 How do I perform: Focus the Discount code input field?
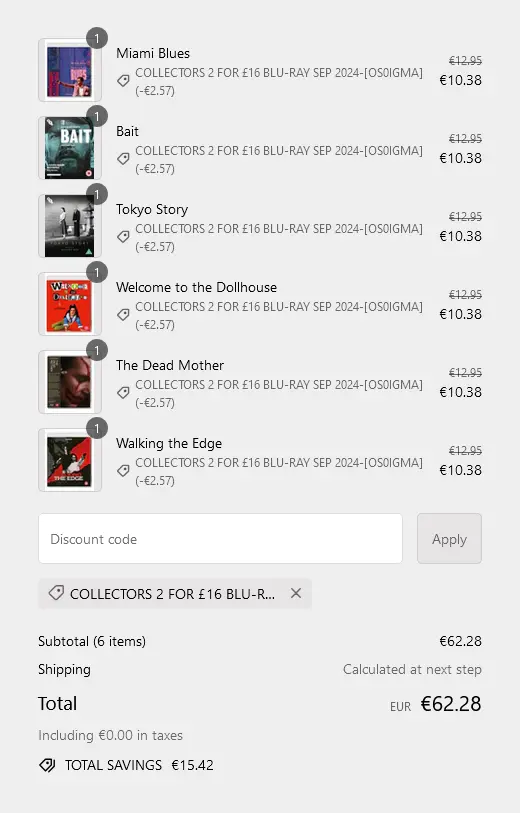(x=220, y=539)
